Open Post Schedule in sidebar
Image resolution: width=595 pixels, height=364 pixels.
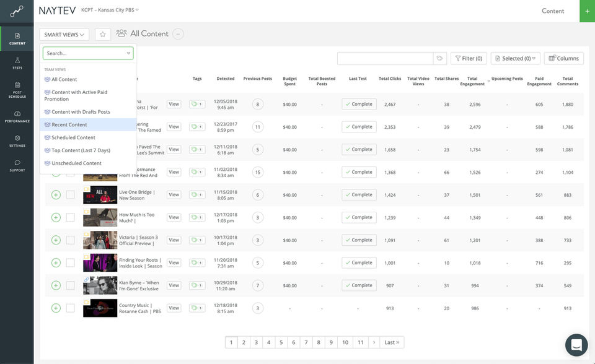pos(17,90)
